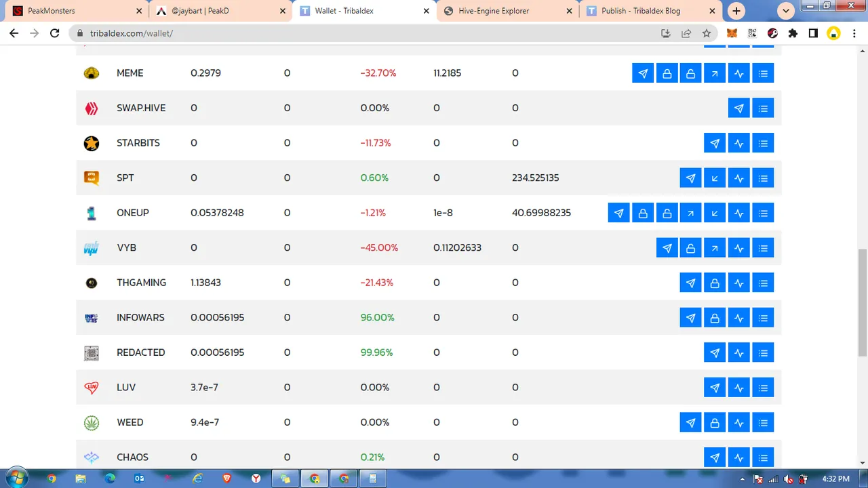Open the MetaMask fox extension

tap(732, 33)
